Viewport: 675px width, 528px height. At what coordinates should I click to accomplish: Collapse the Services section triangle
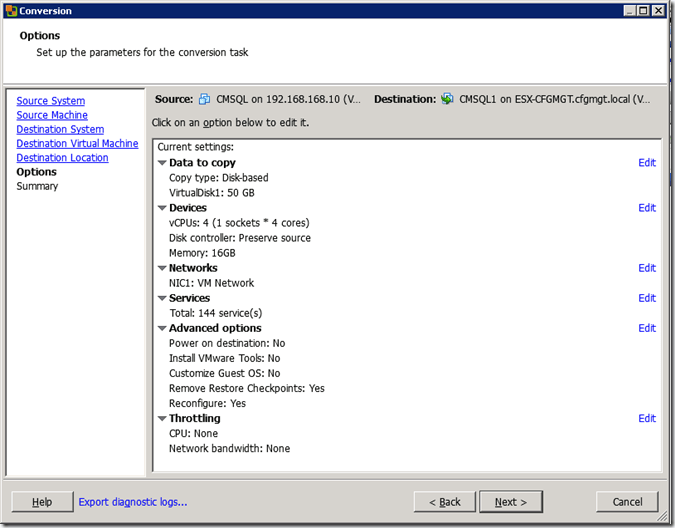[162, 298]
